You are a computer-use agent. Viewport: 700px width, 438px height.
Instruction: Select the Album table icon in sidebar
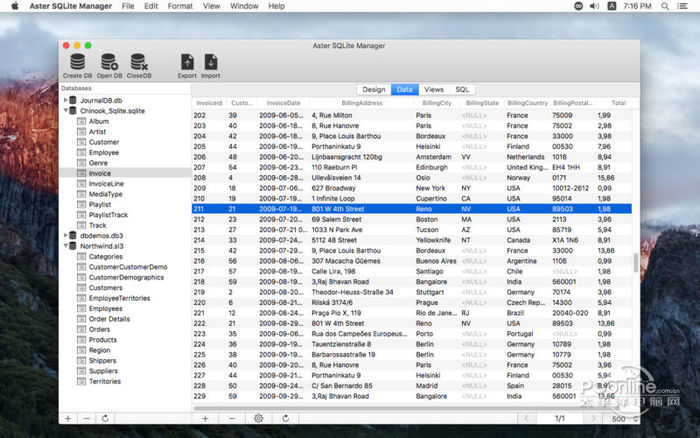pos(81,121)
